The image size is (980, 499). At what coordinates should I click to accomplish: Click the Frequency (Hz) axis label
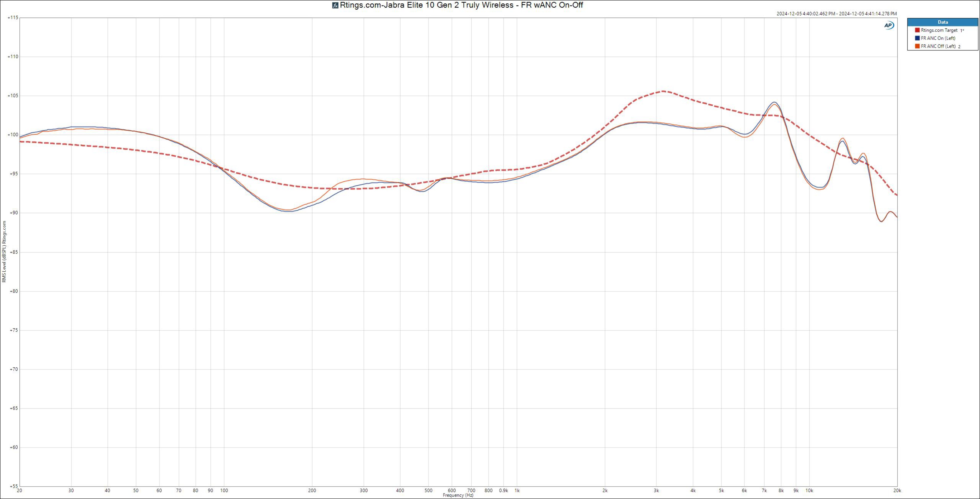[x=458, y=495]
